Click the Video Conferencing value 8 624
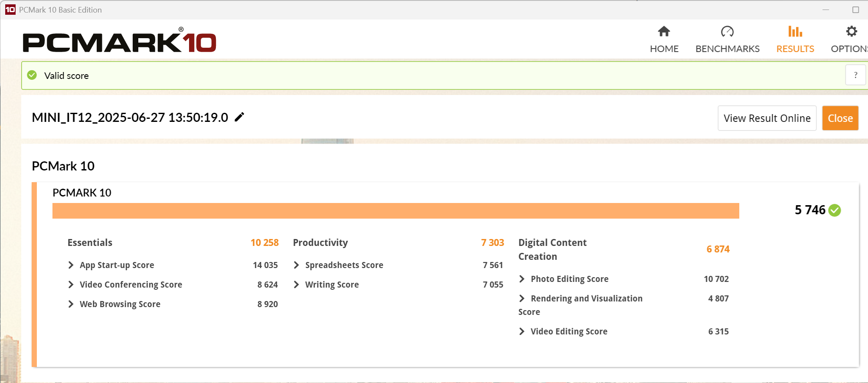The width and height of the screenshot is (868, 383). (x=268, y=285)
